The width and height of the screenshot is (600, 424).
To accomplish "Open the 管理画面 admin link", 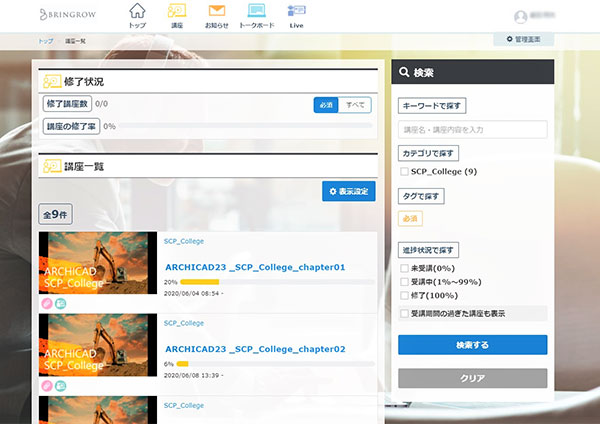I will [523, 40].
